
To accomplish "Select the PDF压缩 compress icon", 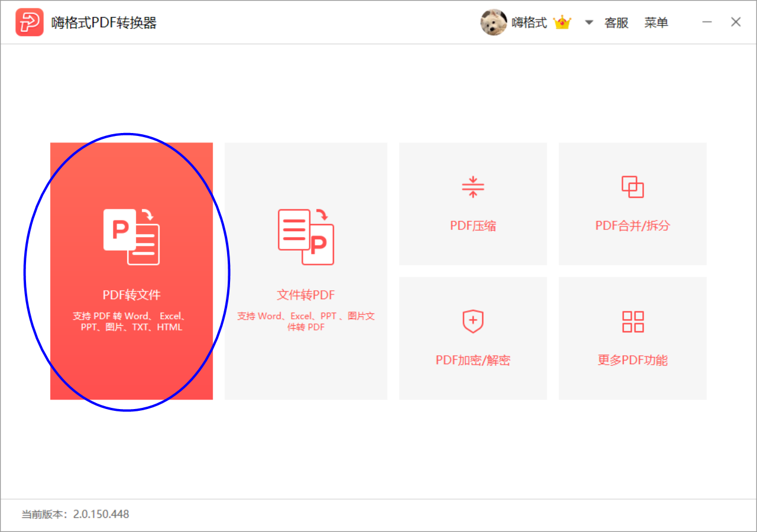I will coord(473,187).
